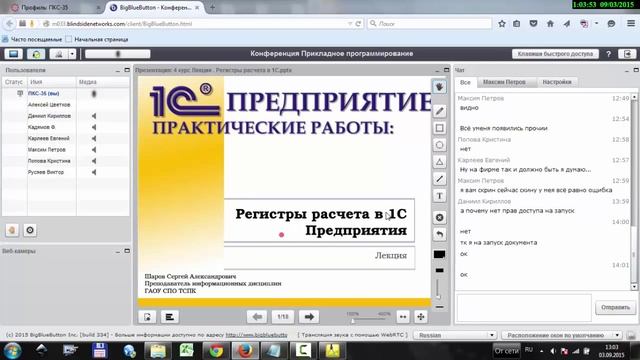Adjust the recording indicator bar

tap(118, 54)
